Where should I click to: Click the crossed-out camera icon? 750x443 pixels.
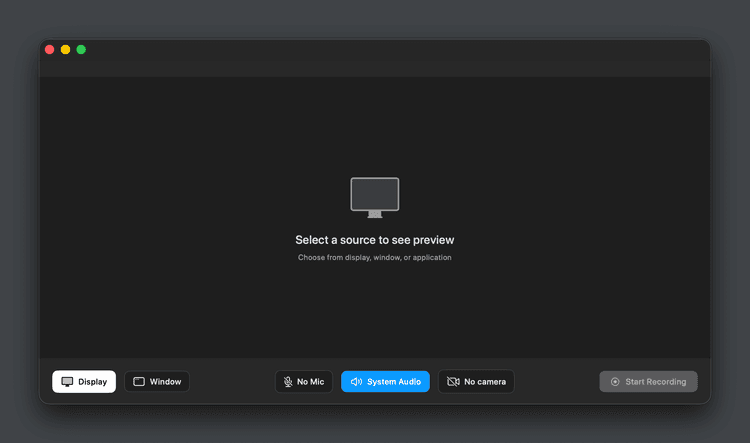point(453,382)
